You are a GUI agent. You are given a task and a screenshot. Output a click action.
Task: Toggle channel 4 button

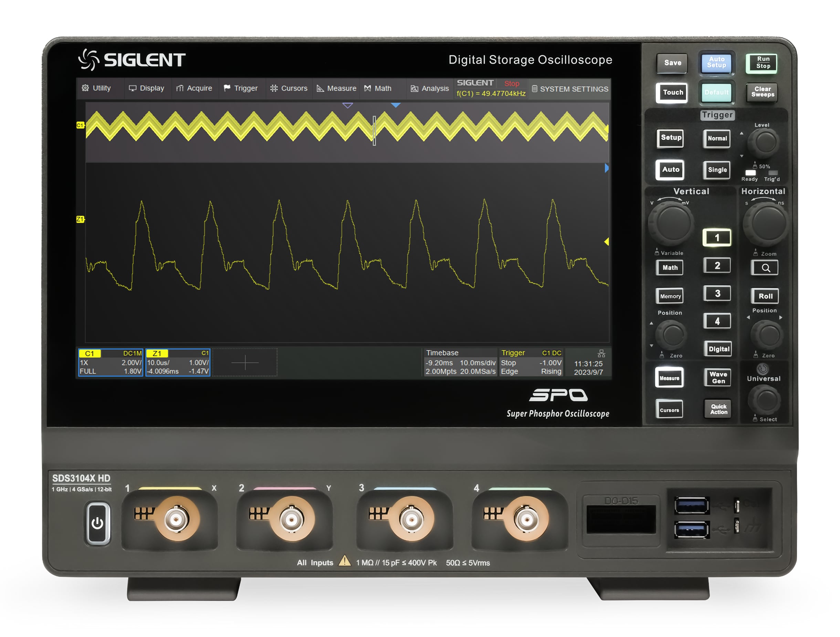[717, 321]
